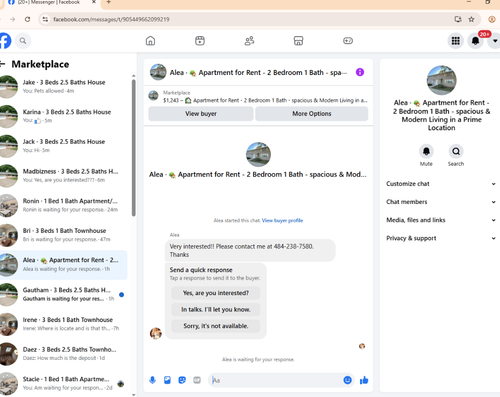Click the voice clip microphone icon
This screenshot has height=397, width=500.
[x=152, y=380]
